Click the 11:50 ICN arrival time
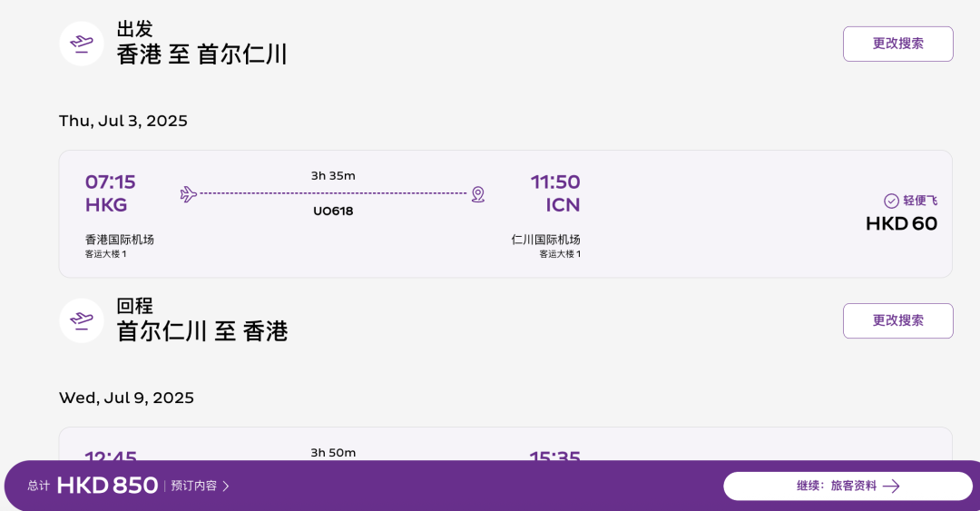Image resolution: width=980 pixels, height=511 pixels. [555, 193]
